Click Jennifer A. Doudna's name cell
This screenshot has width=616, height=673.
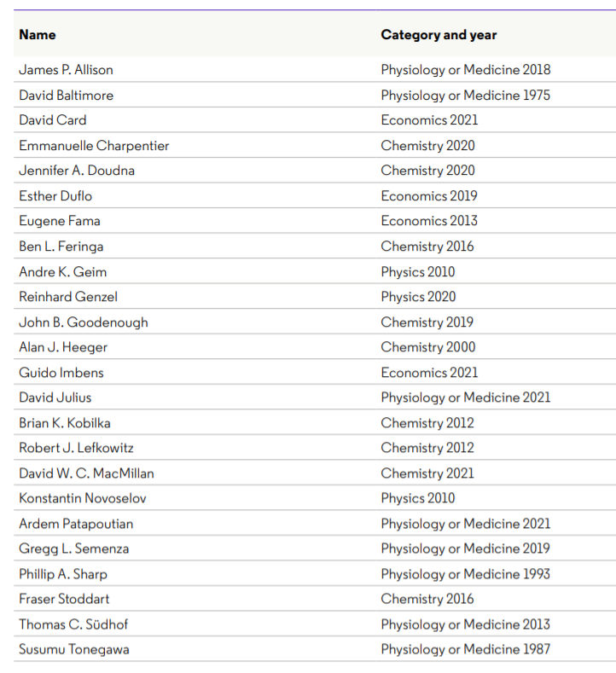tap(77, 171)
